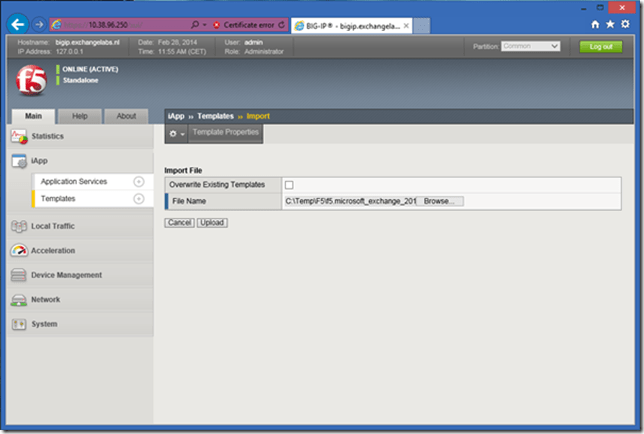
Task: Switch to the About tab
Action: [x=126, y=116]
